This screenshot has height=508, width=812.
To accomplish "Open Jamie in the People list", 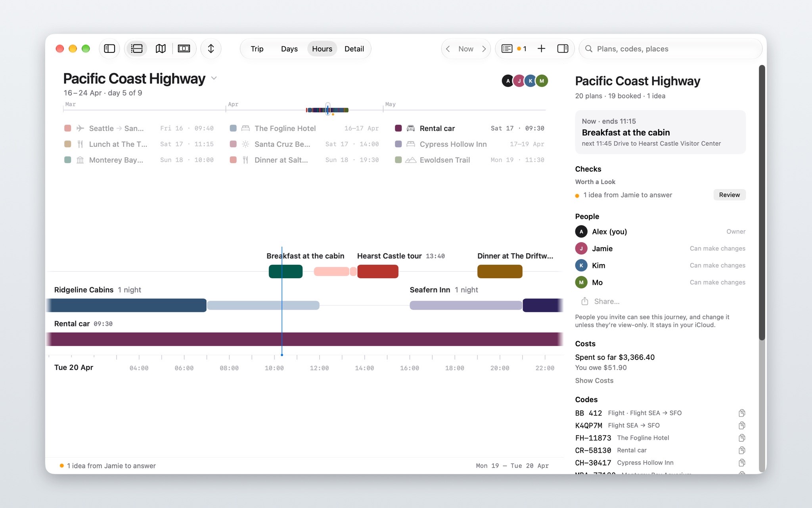I will [x=660, y=248].
